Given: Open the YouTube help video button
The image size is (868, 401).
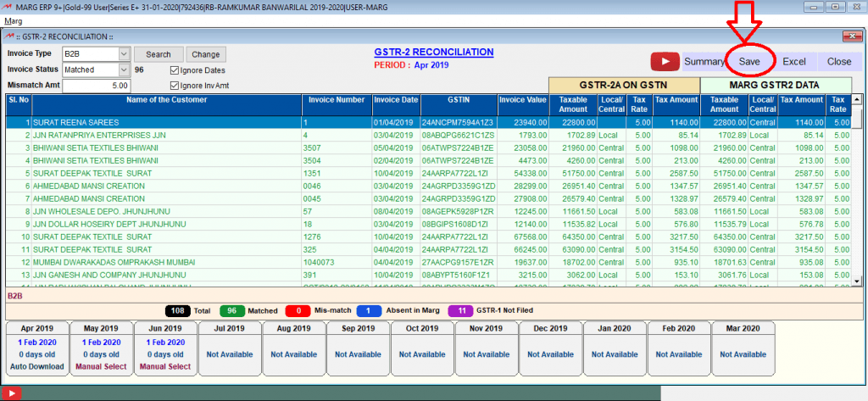Looking at the screenshot, I should click(x=665, y=62).
